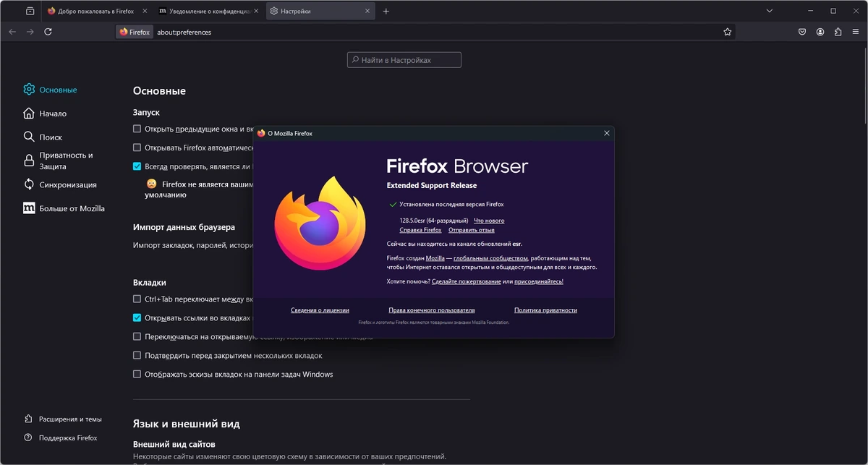Close the Настройки tab
Screen dimensions: 868x465
(367, 12)
